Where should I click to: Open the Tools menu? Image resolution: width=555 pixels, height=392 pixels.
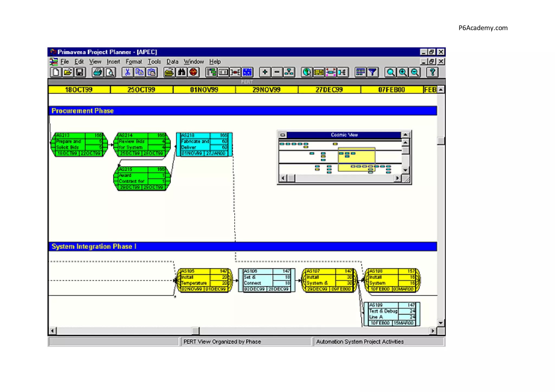[154, 62]
